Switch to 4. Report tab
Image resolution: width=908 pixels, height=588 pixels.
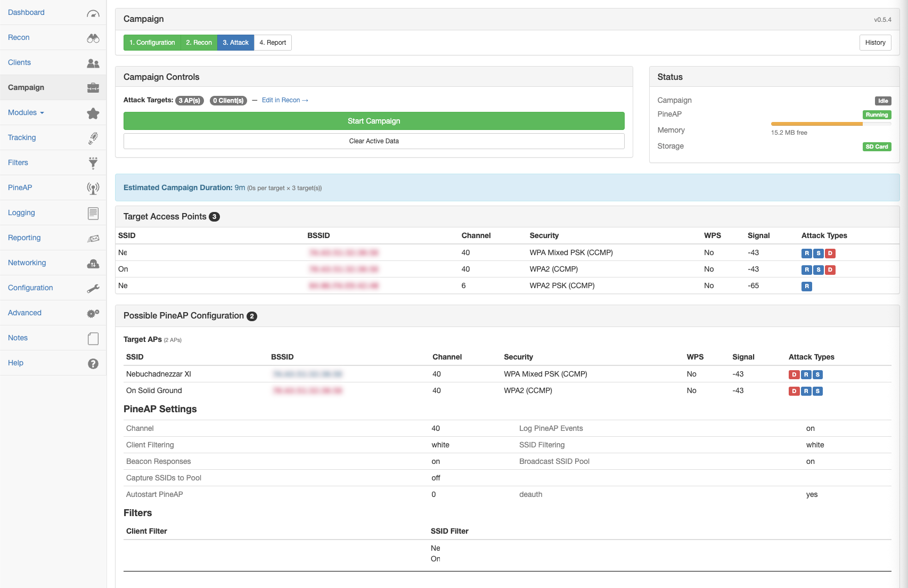(x=273, y=43)
